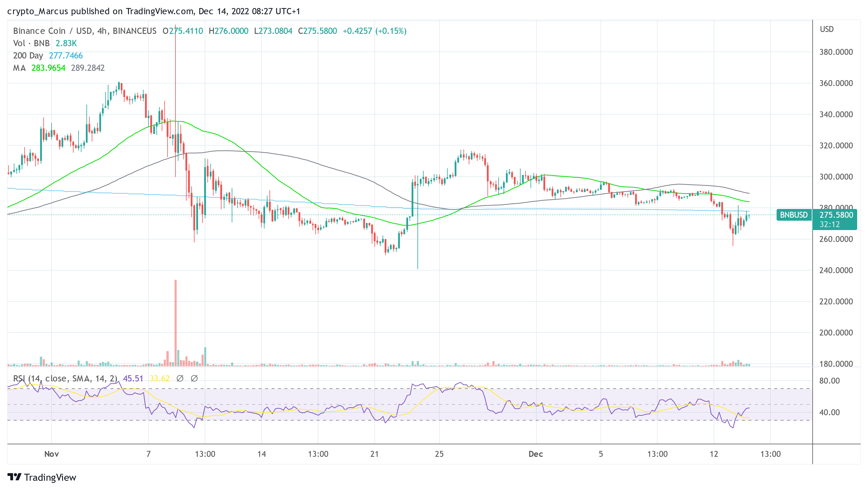Click the 5 date label on time axis
This screenshot has height=490, width=868.
(601, 454)
